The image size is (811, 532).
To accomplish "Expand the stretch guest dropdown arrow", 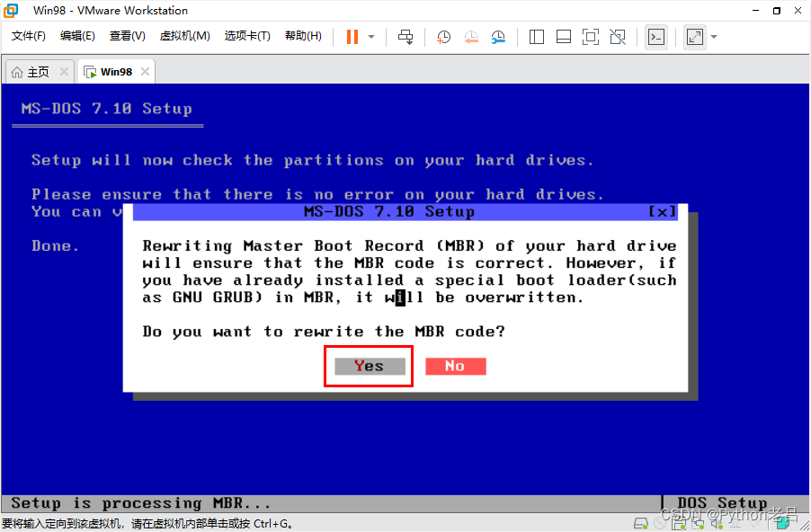I will click(x=714, y=37).
